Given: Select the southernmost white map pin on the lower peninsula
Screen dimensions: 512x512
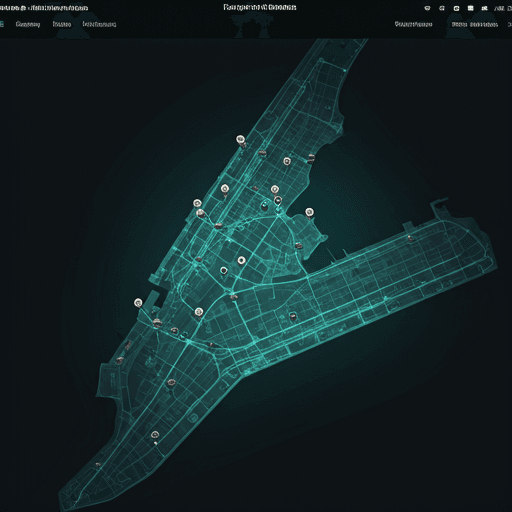Looking at the screenshot, I should 155,435.
